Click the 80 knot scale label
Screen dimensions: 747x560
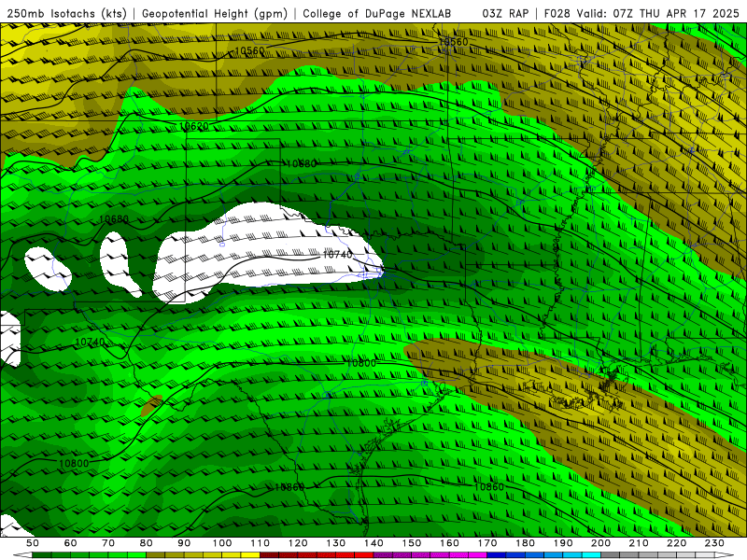click(x=147, y=543)
